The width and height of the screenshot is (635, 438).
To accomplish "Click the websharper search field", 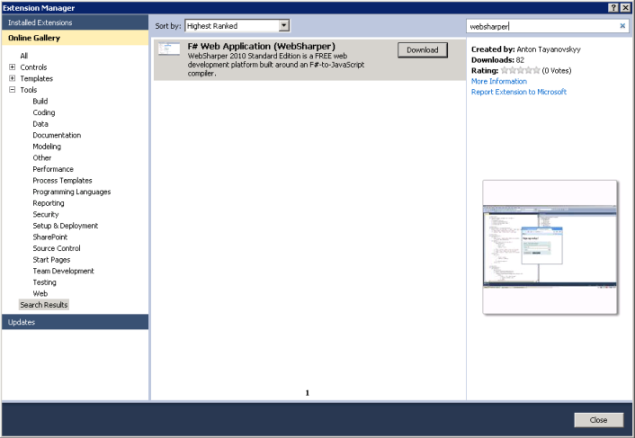I will (543, 26).
